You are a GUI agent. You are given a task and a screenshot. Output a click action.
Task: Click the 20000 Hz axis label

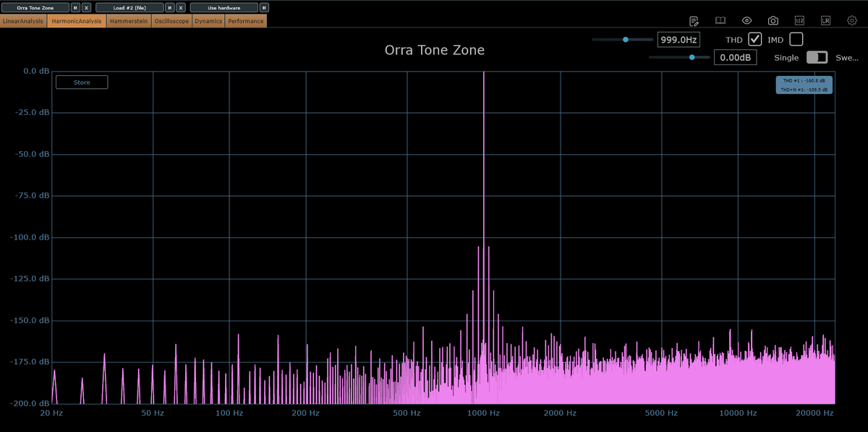coord(814,413)
